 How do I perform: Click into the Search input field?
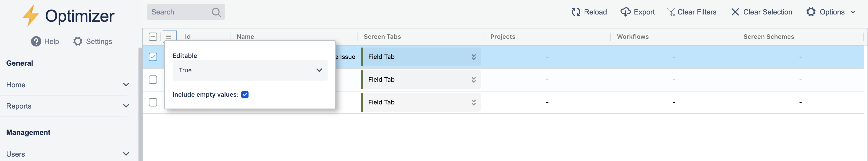pos(179,12)
